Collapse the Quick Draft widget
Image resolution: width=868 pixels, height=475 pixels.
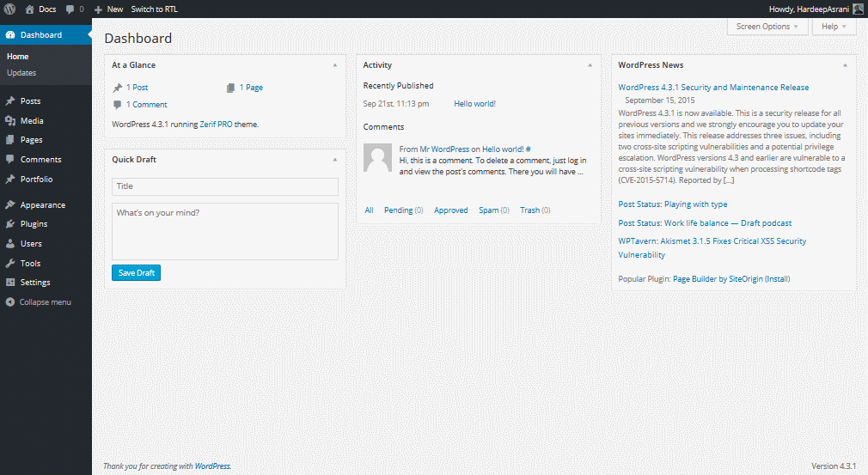(x=335, y=160)
